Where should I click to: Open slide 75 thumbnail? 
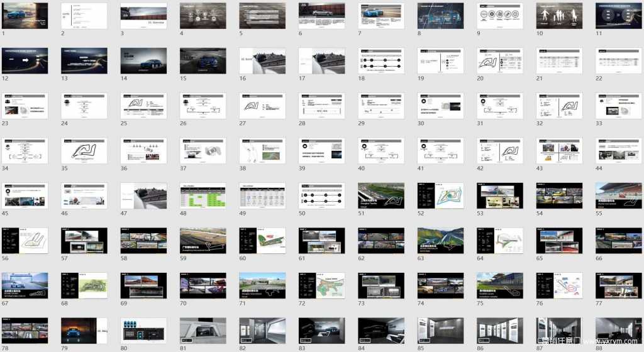(500, 286)
